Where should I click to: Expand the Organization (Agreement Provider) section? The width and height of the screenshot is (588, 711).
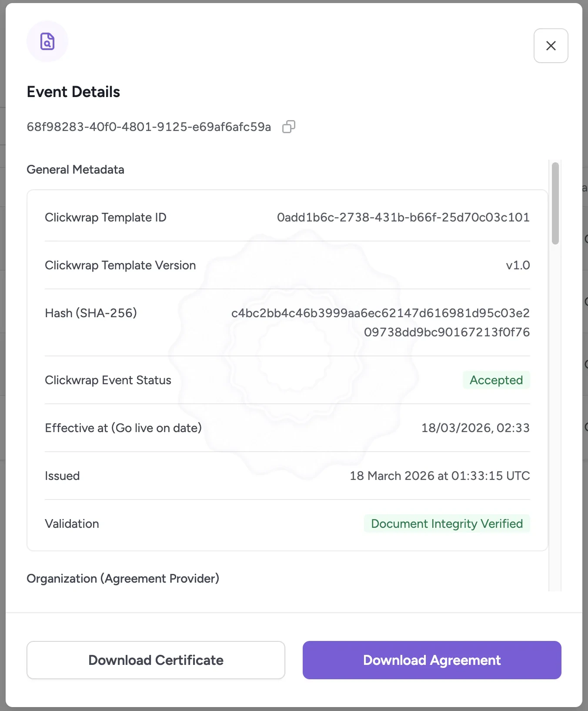[x=123, y=578]
